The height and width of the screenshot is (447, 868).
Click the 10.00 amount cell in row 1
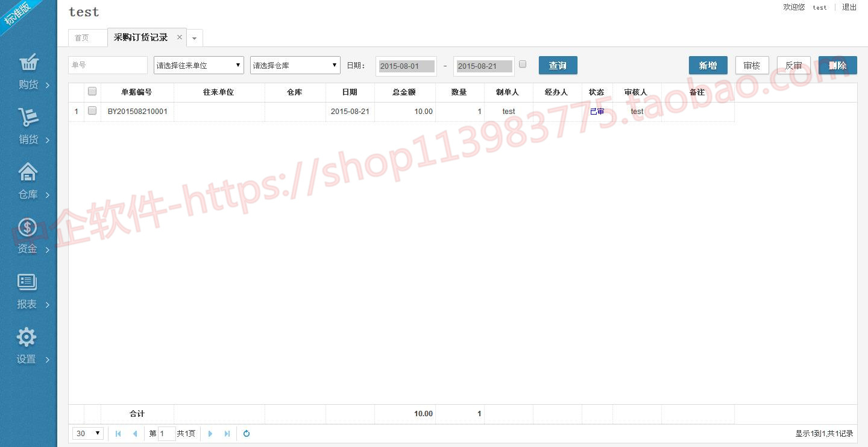coord(405,112)
